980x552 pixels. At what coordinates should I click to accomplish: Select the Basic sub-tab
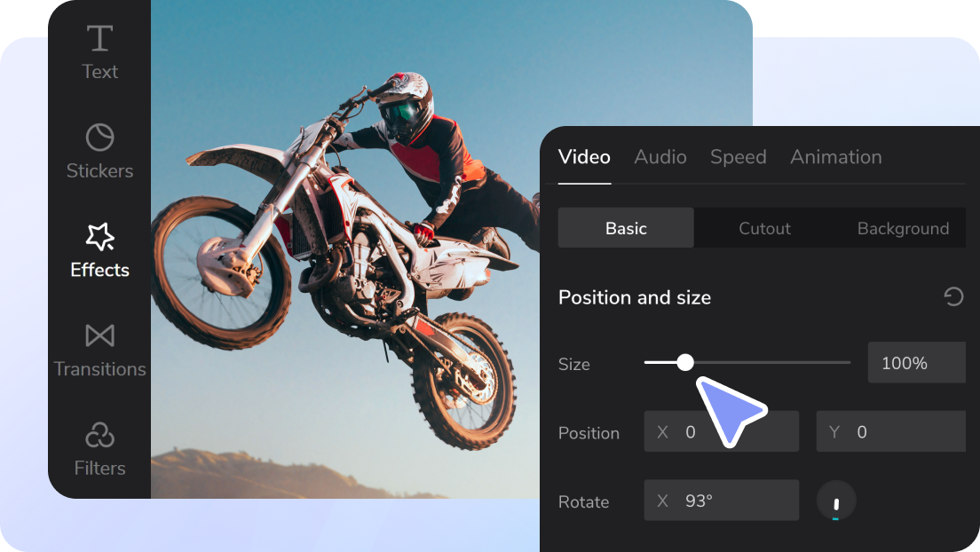(x=626, y=228)
